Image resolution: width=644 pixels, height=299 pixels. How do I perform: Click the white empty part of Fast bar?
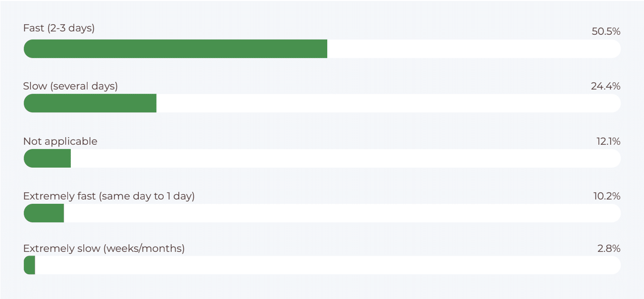click(x=474, y=49)
